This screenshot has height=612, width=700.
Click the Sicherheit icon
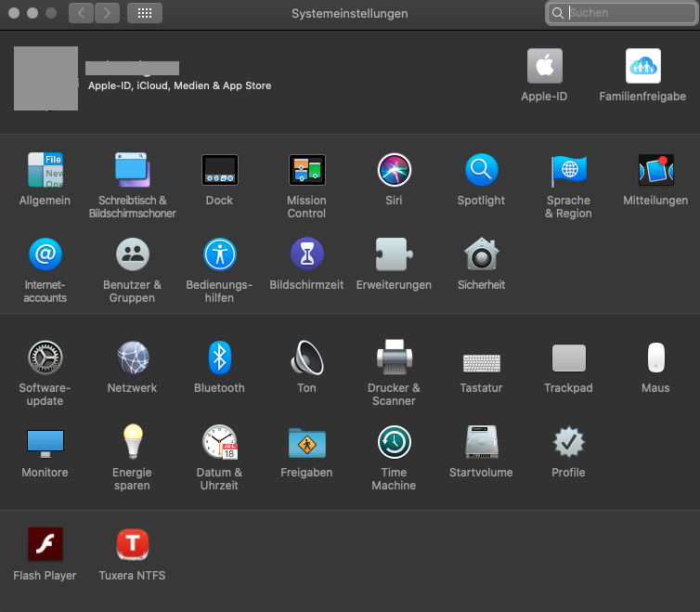pyautogui.click(x=481, y=254)
